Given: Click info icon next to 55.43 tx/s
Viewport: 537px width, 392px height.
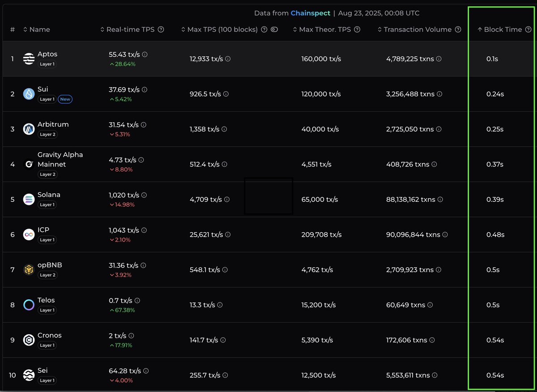Looking at the screenshot, I should (145, 54).
